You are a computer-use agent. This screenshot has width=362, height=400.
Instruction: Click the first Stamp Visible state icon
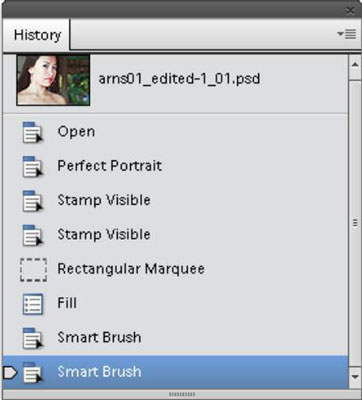(33, 201)
